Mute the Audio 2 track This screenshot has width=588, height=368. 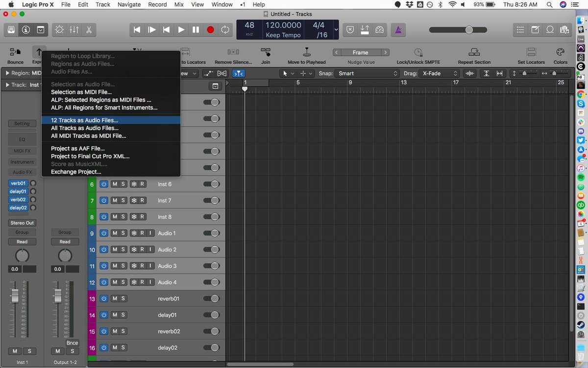pyautogui.click(x=115, y=249)
